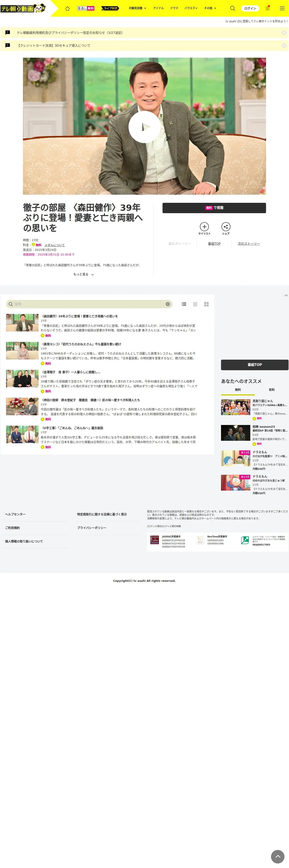Click the TV Asahi Douga logo
The image size is (289, 868).
pyautogui.click(x=23, y=8)
